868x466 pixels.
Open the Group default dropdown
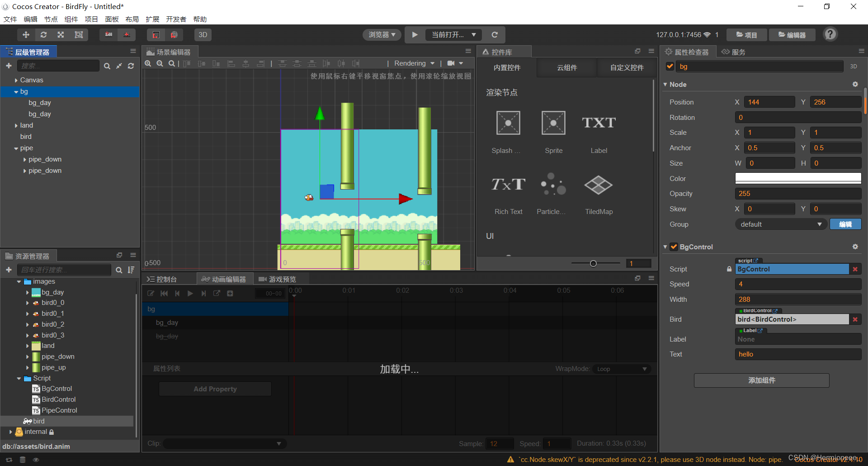click(781, 224)
